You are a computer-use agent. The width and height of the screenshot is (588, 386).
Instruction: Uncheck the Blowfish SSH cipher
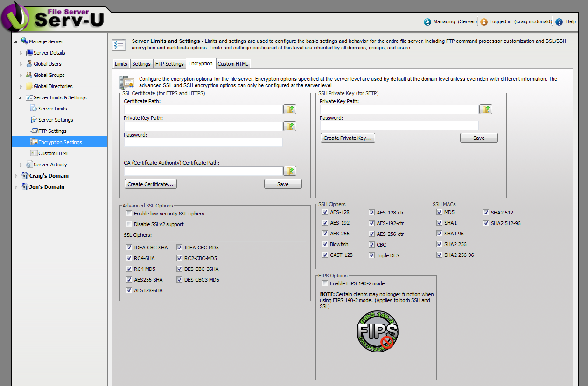coord(325,244)
